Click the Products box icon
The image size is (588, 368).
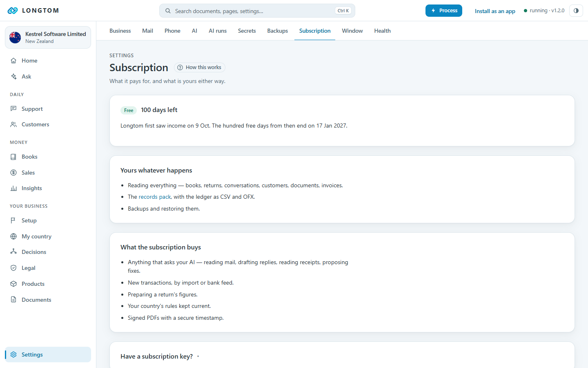click(x=13, y=284)
